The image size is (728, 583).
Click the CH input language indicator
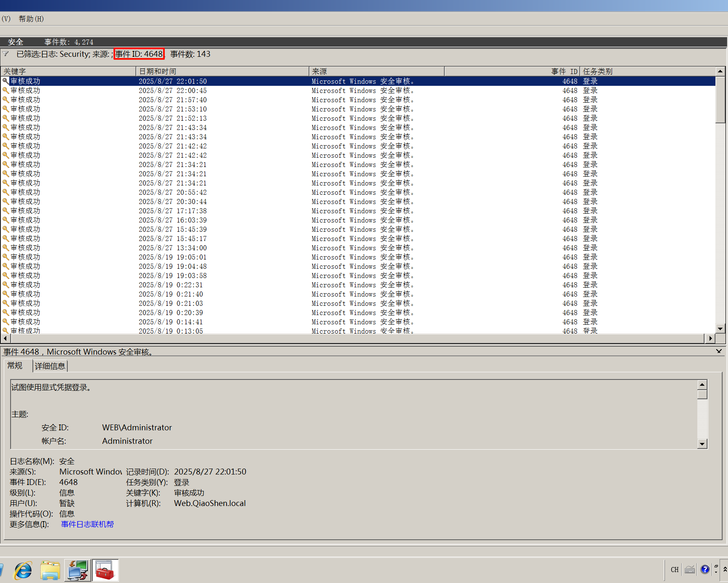point(675,570)
